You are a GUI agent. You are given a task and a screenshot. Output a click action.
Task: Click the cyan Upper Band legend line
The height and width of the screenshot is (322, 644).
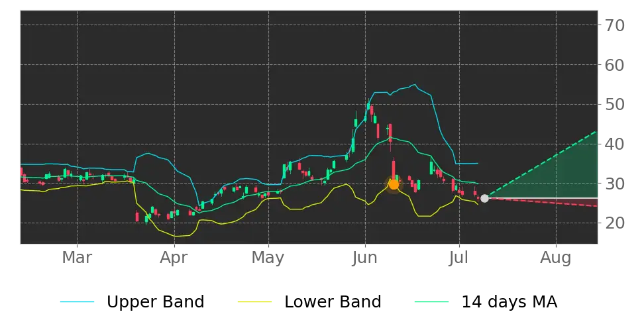[x=78, y=302]
